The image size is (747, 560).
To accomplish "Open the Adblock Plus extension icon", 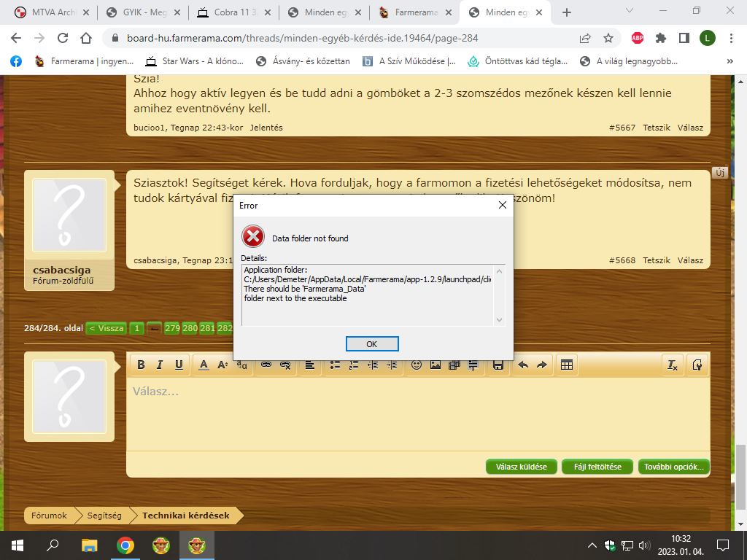I will click(x=637, y=38).
